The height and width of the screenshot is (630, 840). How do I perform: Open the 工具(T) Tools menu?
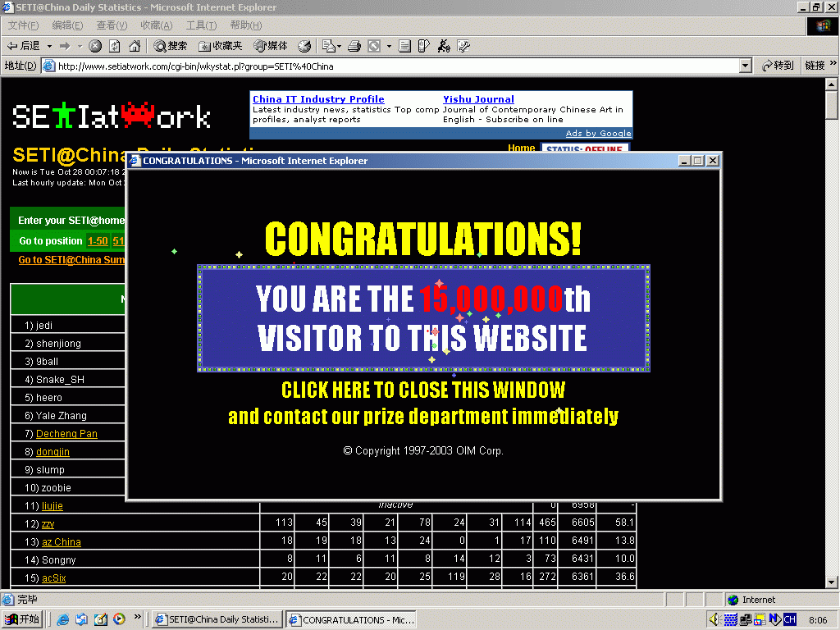coord(202,25)
